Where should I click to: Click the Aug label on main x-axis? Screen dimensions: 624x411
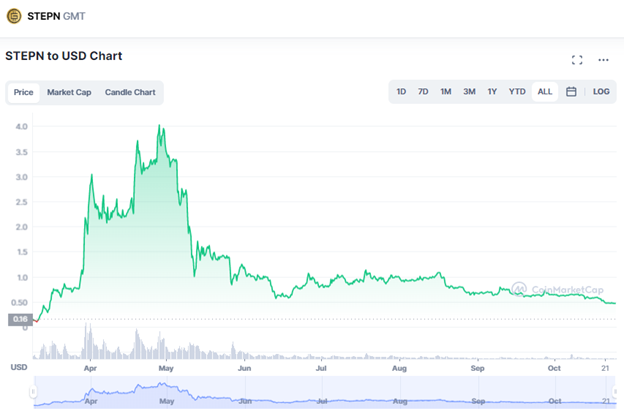399,368
